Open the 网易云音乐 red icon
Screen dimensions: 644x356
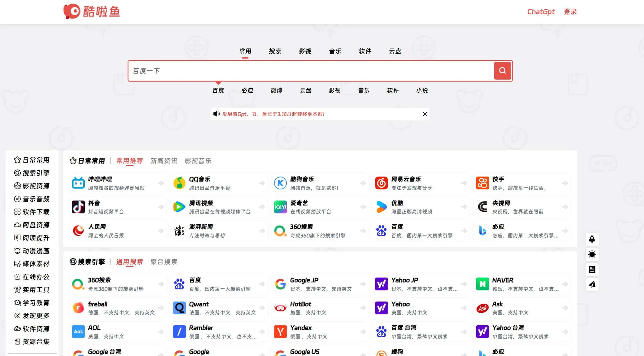pos(381,183)
